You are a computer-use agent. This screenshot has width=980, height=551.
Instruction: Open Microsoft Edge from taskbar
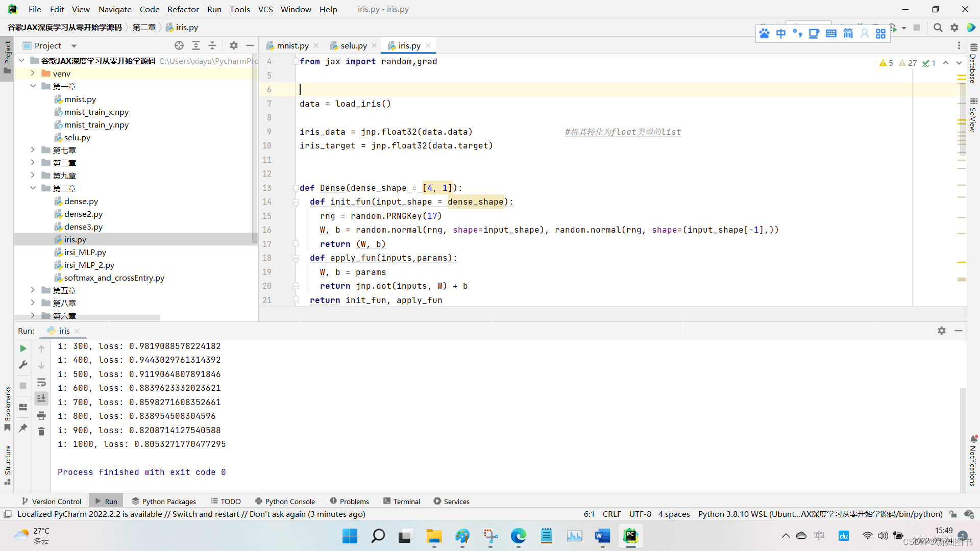coord(518,536)
